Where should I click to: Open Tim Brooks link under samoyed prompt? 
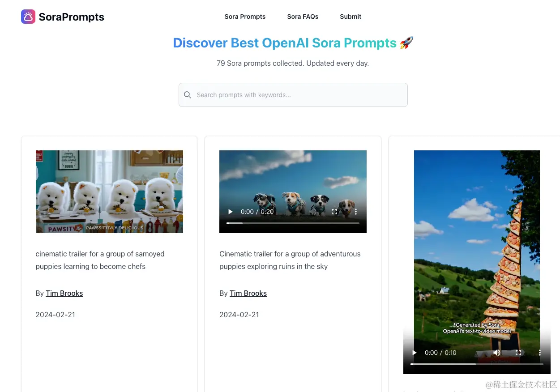coord(64,293)
